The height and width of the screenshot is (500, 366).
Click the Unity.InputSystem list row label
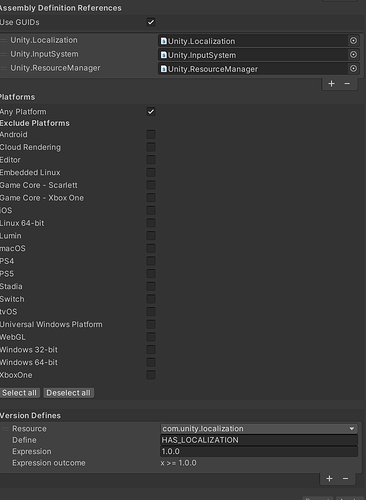[x=44, y=54]
